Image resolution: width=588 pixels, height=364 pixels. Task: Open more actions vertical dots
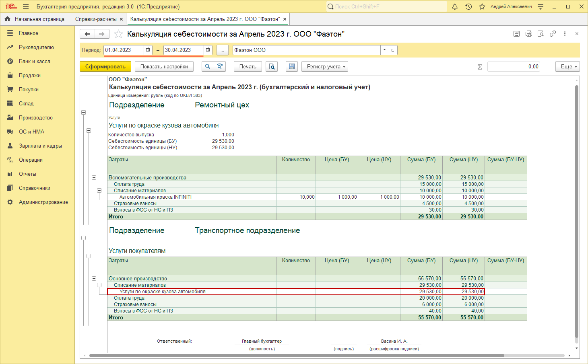pos(565,34)
